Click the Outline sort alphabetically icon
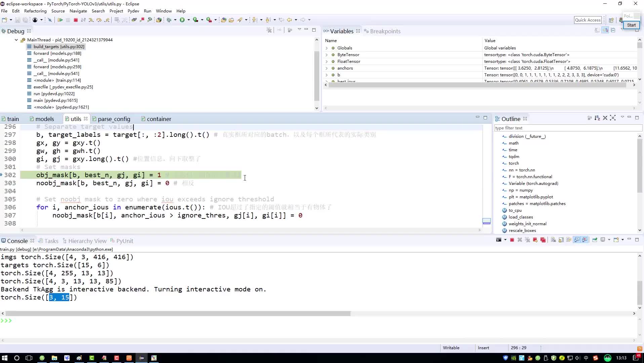 click(597, 118)
